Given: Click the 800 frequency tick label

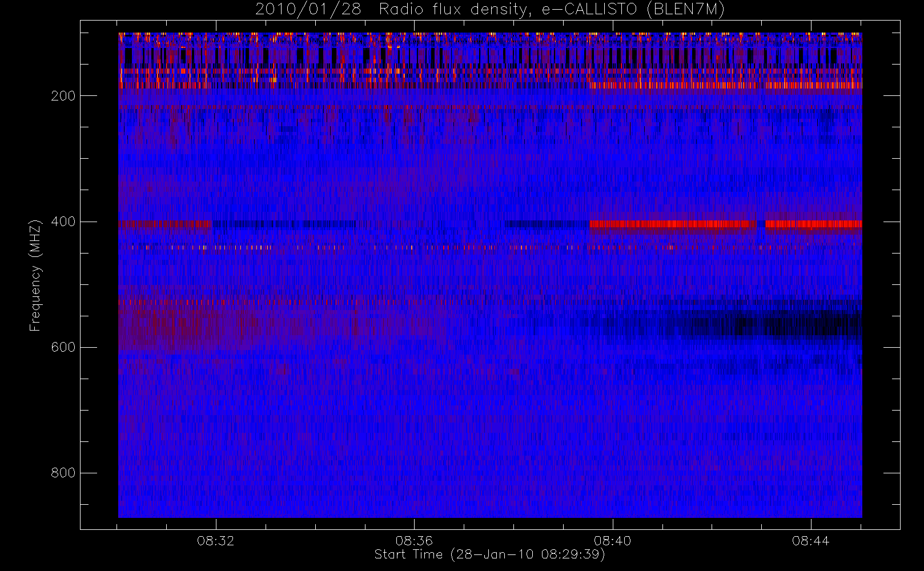Looking at the screenshot, I should click(x=63, y=473).
